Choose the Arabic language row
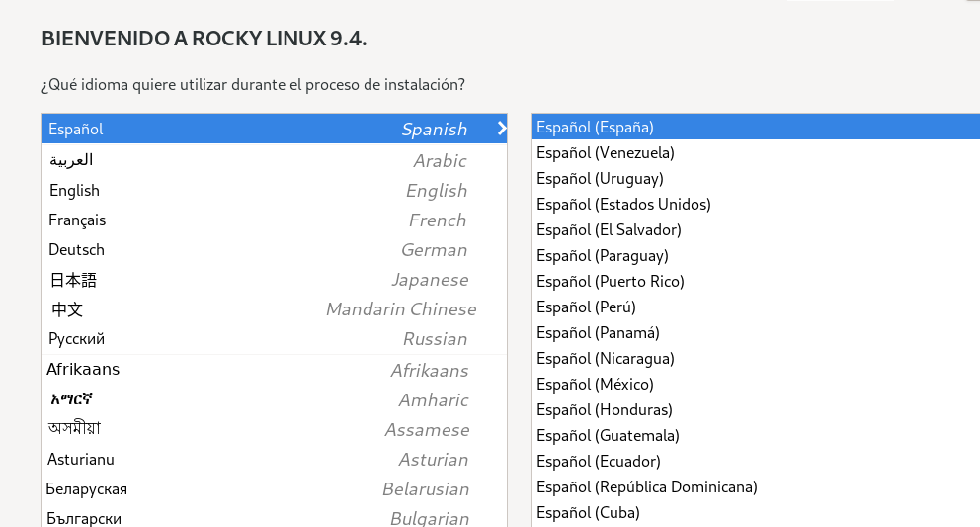This screenshot has width=980, height=527. (275, 160)
